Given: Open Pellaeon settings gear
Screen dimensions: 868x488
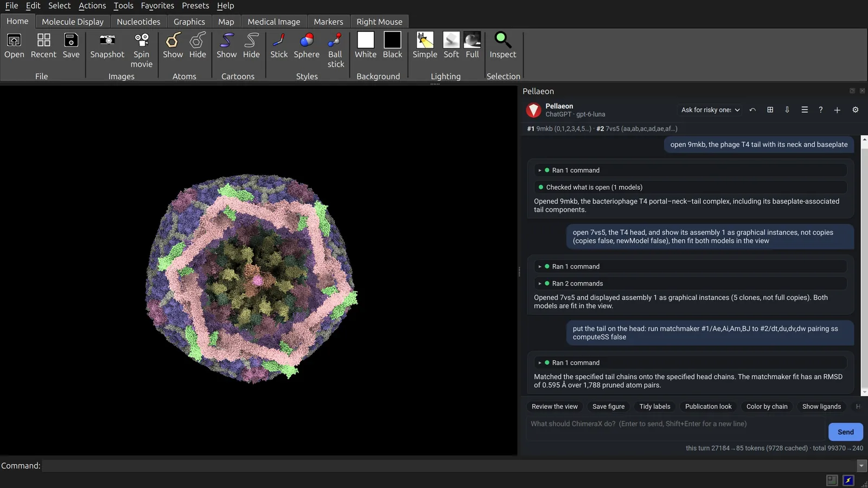Looking at the screenshot, I should click(856, 110).
